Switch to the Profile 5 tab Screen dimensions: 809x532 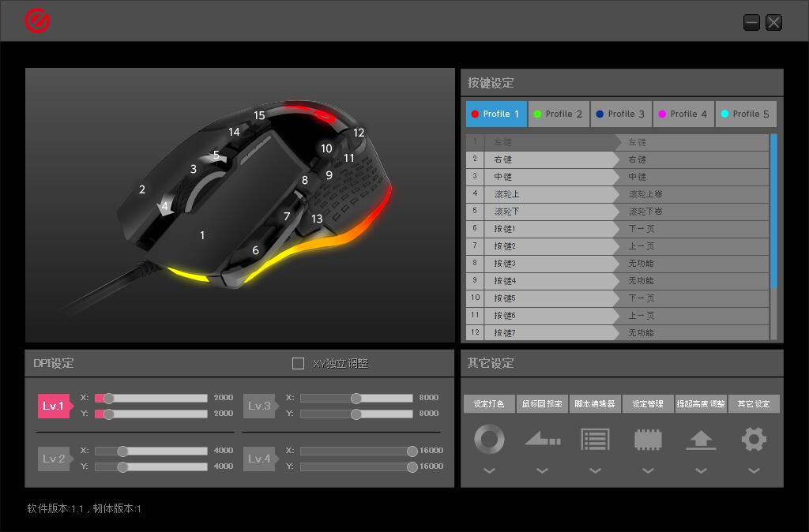[x=745, y=114]
